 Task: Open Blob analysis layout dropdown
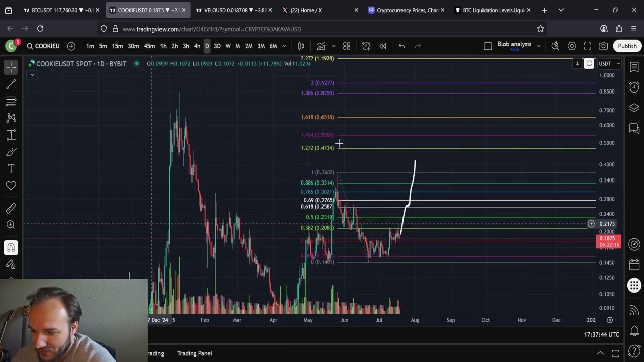(x=539, y=46)
